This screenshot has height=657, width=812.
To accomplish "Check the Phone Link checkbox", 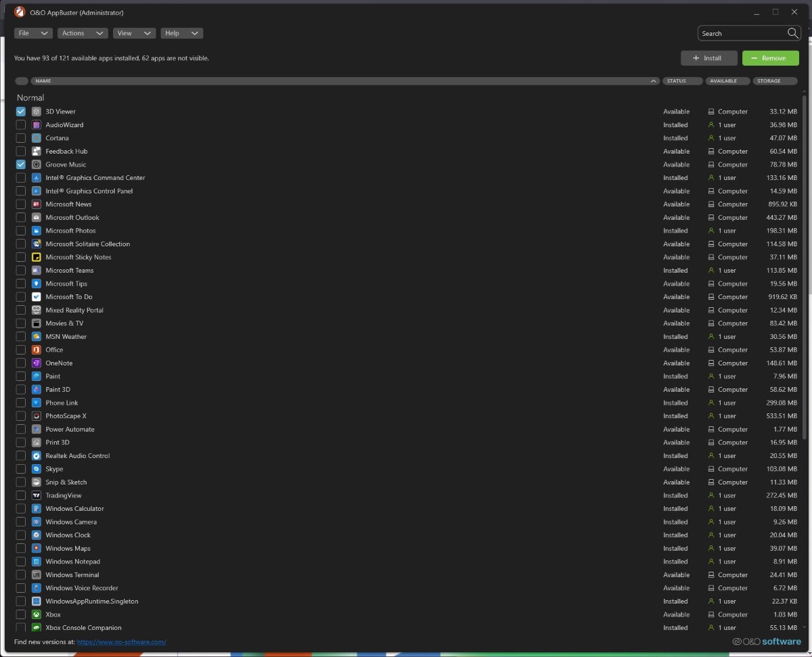I will pyautogui.click(x=21, y=403).
